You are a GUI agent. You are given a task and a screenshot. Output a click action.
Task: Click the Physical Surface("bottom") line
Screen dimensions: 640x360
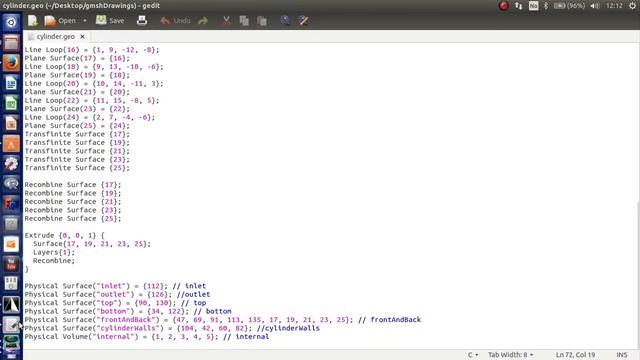(128, 311)
